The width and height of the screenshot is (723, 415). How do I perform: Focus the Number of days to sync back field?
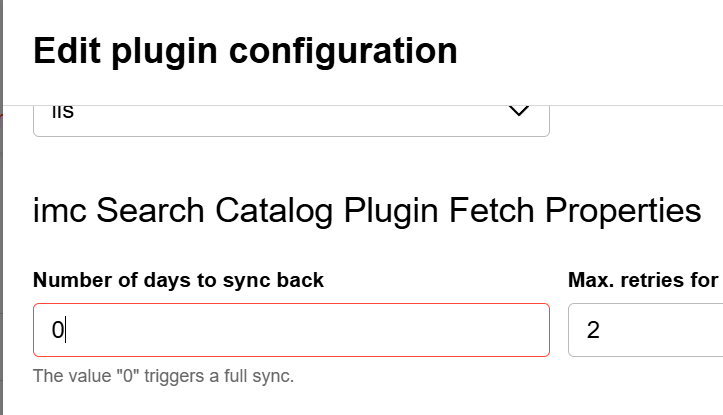click(x=290, y=330)
